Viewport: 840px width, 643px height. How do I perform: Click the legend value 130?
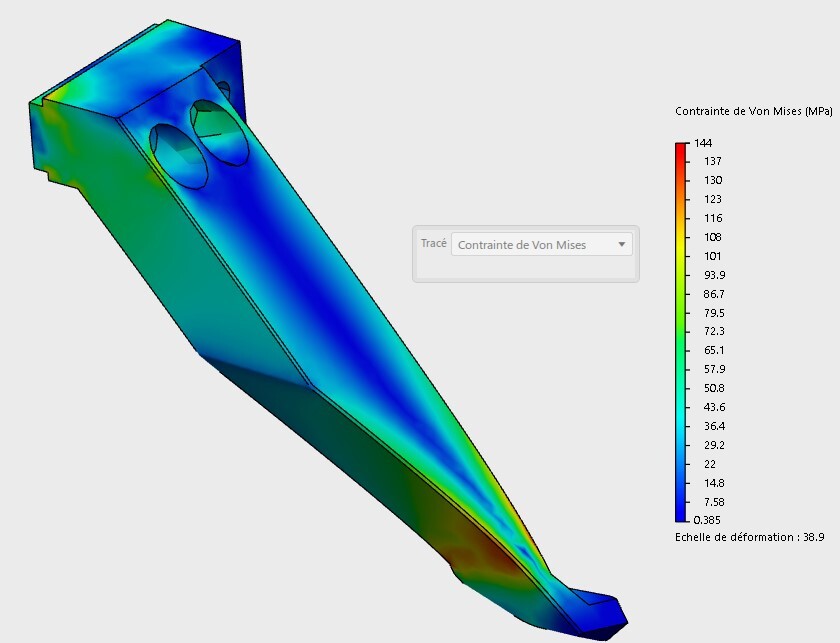713,180
